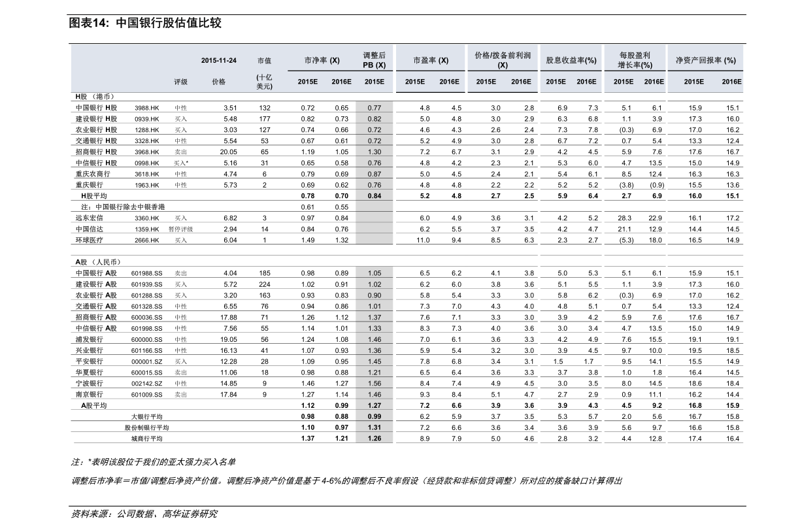This screenshot has height=532, width=800.
Task: Select price 20.05 in 招商银行 H股 row
Action: tap(228, 152)
